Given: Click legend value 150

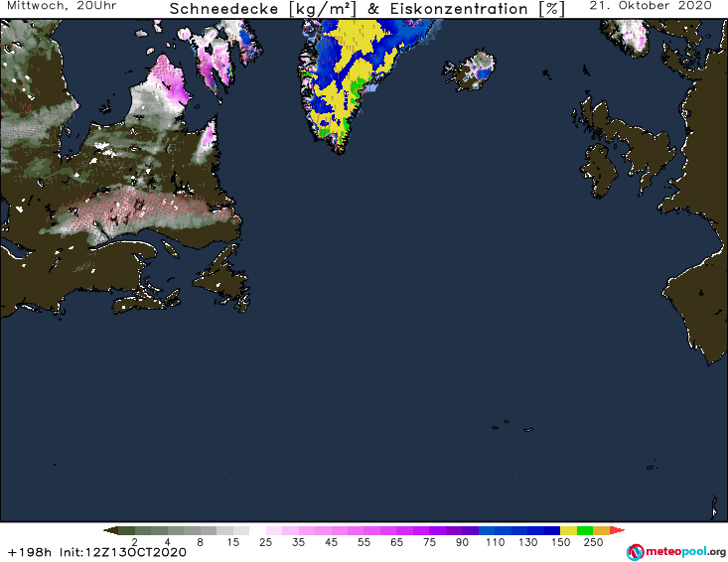Looking at the screenshot, I should click(x=560, y=542).
